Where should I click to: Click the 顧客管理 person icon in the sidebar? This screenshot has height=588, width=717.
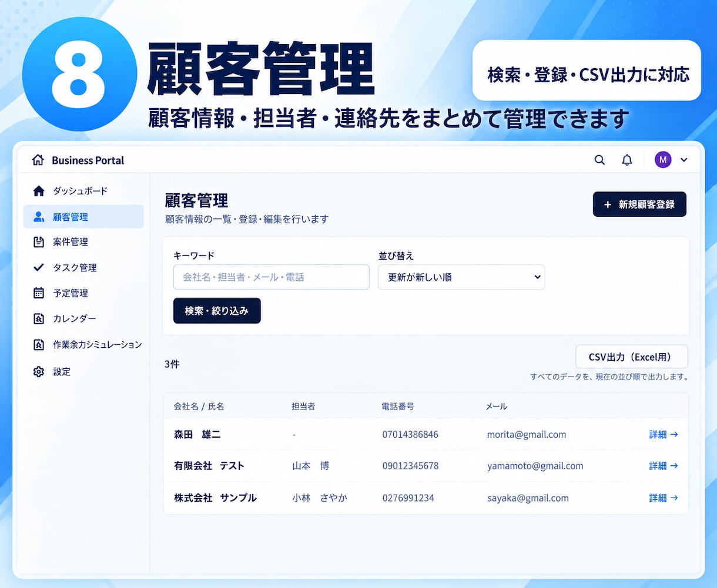pyautogui.click(x=39, y=217)
